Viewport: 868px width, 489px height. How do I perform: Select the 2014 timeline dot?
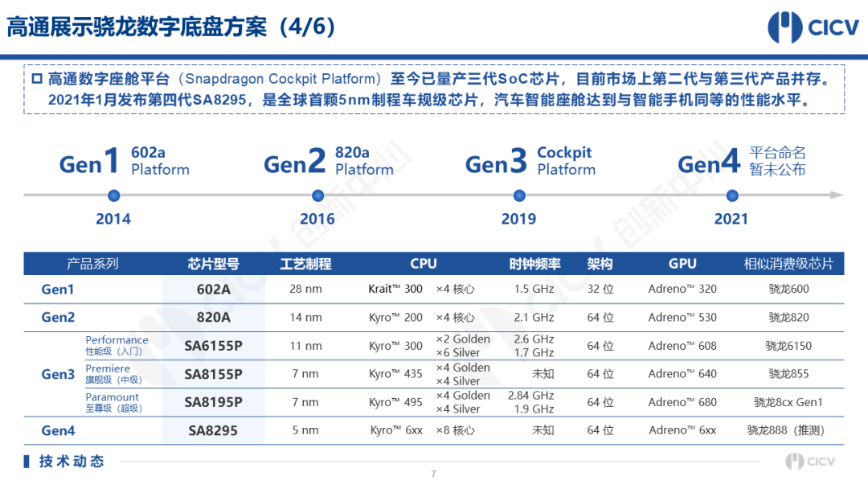point(113,195)
